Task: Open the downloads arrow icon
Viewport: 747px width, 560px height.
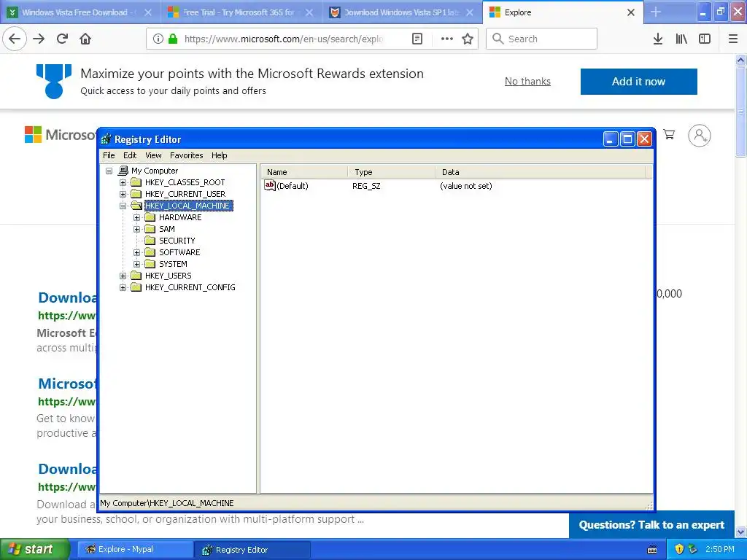Action: tap(658, 39)
